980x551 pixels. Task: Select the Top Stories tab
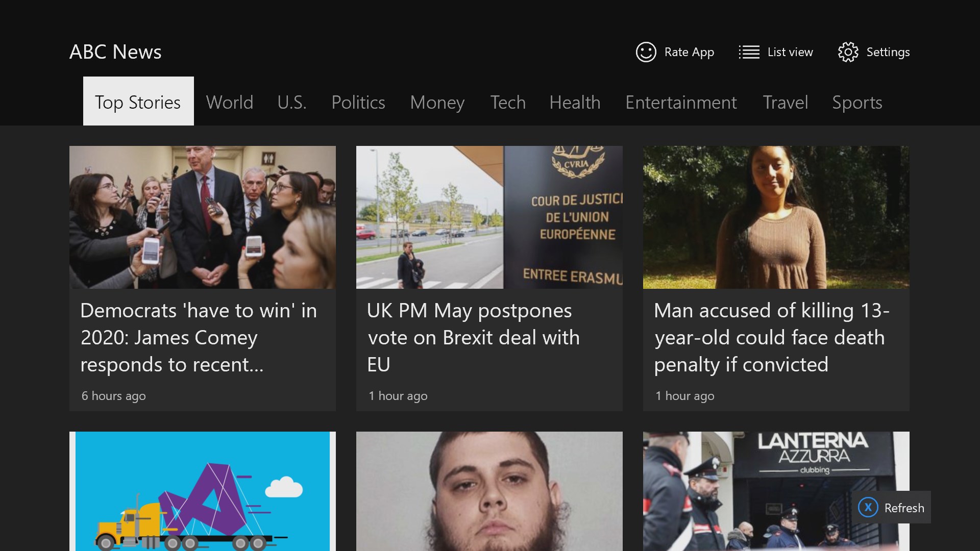click(138, 102)
